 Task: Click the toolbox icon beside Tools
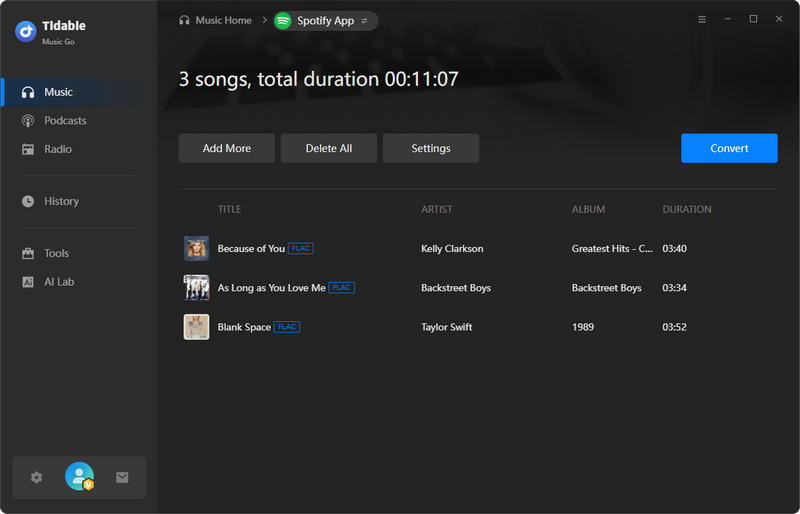[x=28, y=253]
